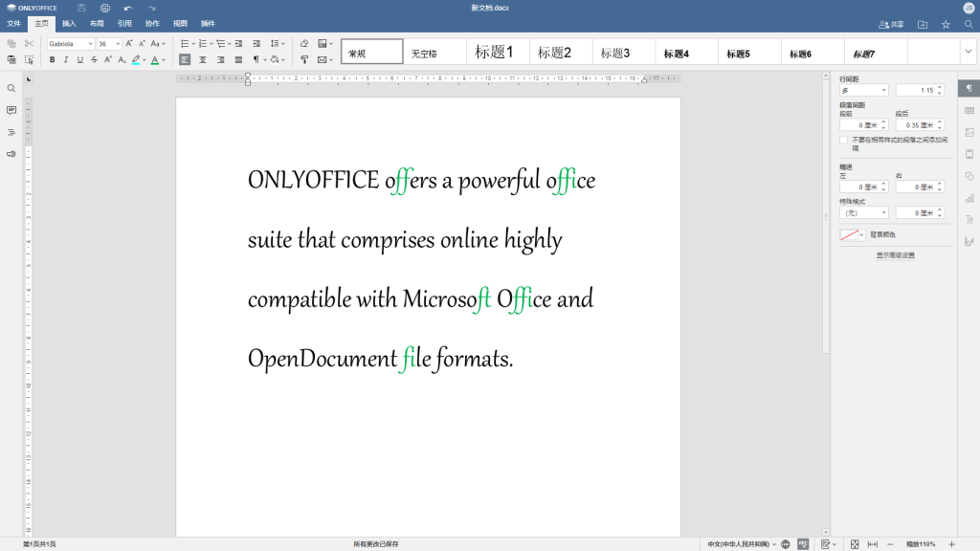The width and height of the screenshot is (980, 551).
Task: Click the star favorite icon
Action: pyautogui.click(x=946, y=24)
